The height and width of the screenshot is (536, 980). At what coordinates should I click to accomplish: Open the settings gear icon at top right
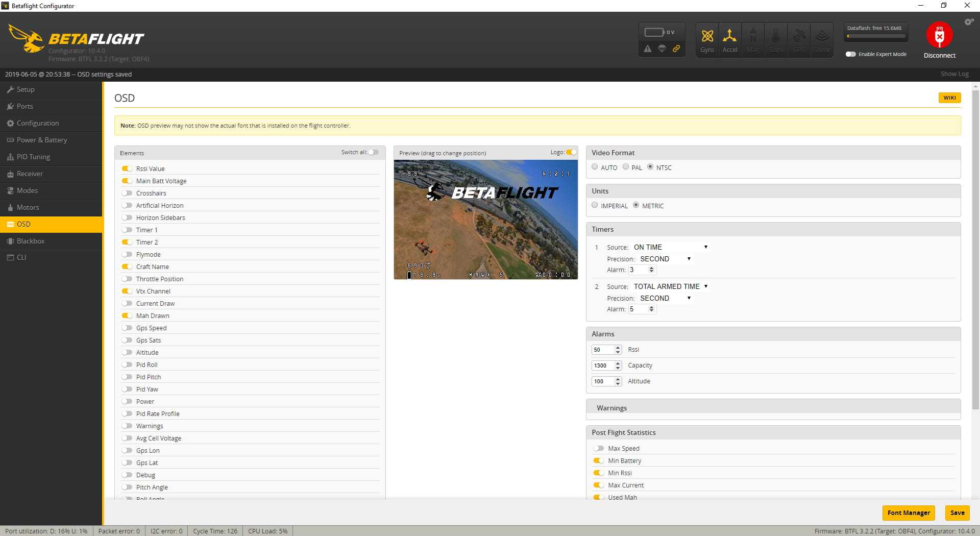point(968,22)
